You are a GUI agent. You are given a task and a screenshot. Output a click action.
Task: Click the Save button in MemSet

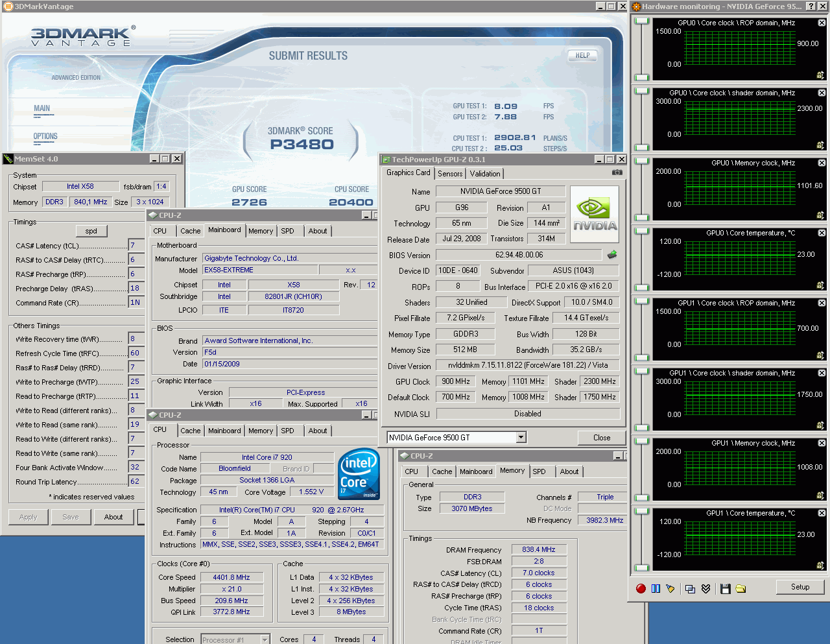[71, 517]
